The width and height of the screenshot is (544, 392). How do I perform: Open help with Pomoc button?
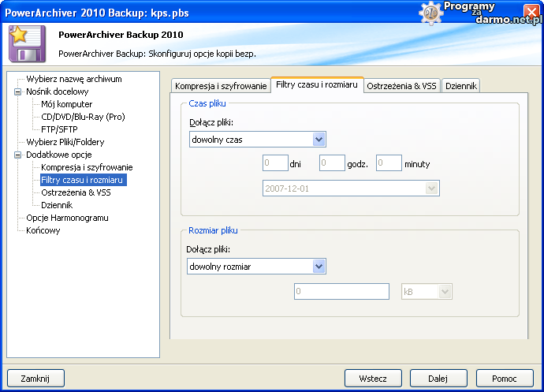(x=505, y=379)
